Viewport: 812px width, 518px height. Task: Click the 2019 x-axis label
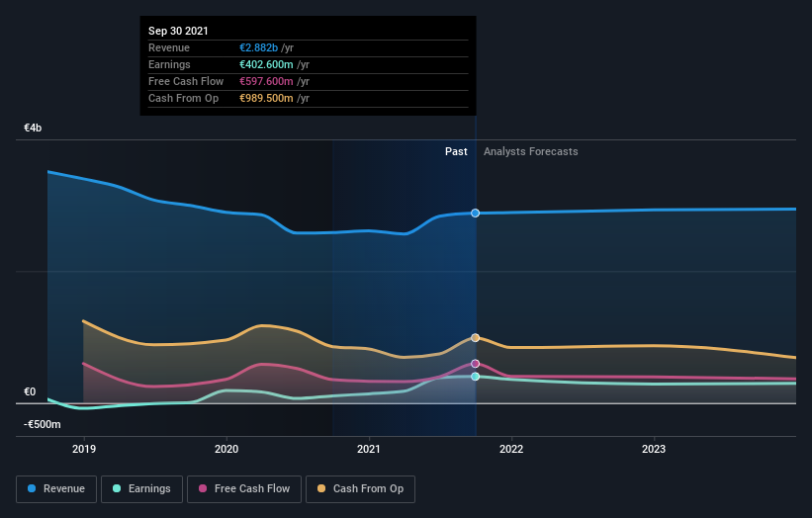[x=84, y=449]
